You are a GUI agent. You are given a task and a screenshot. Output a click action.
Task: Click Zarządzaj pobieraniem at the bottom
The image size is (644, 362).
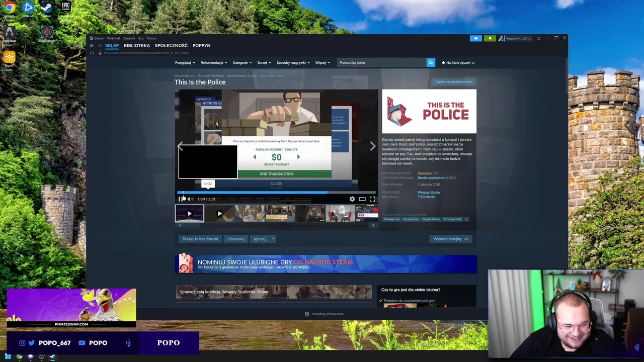pyautogui.click(x=325, y=314)
